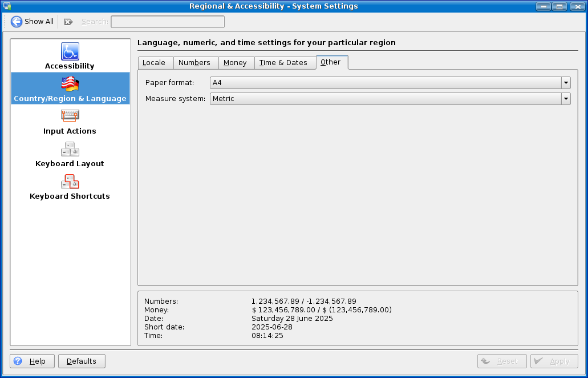Click the Show All back arrow icon

tap(17, 22)
